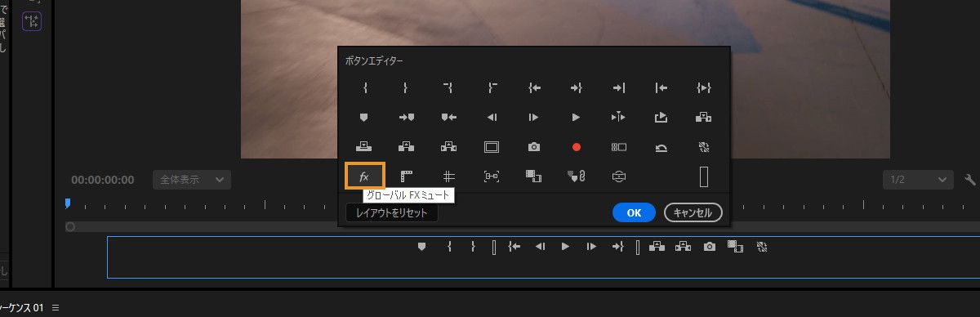Screen dimensions: 980x317
Task: Click Go to Out in transport bar below
Action: (617, 246)
